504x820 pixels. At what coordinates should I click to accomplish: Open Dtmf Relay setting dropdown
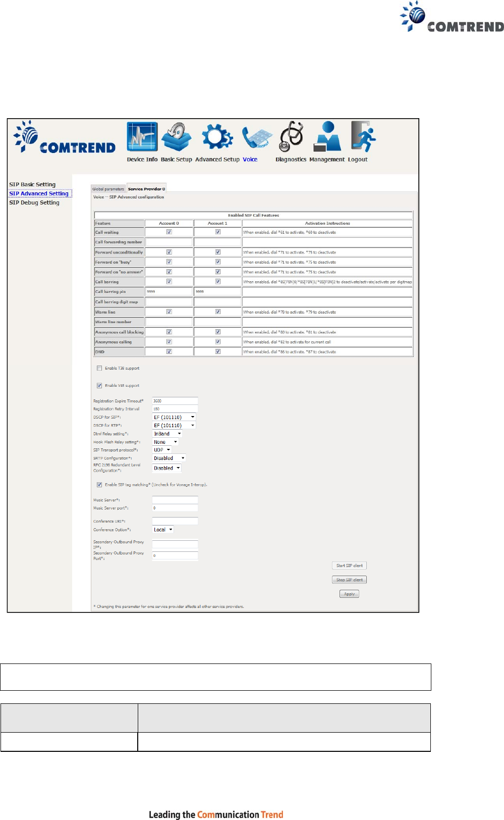tap(167, 434)
